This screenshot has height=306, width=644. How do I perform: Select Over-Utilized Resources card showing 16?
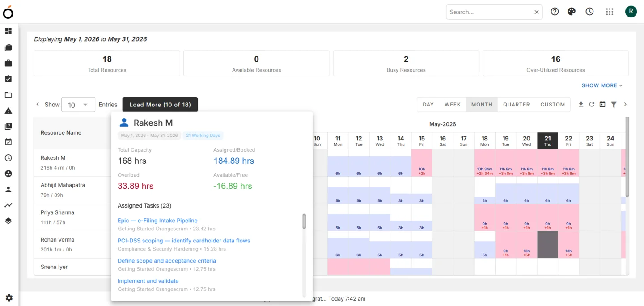click(555, 63)
